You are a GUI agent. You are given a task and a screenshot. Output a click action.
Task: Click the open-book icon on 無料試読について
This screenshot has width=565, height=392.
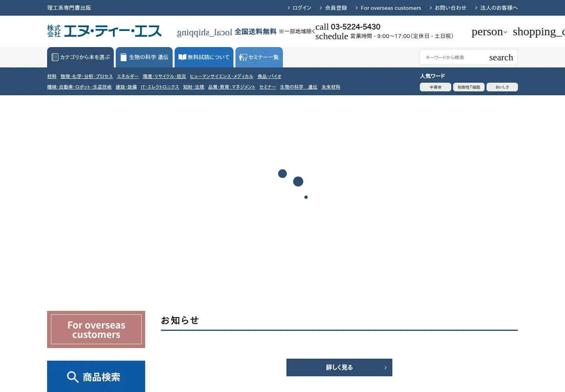coord(182,57)
